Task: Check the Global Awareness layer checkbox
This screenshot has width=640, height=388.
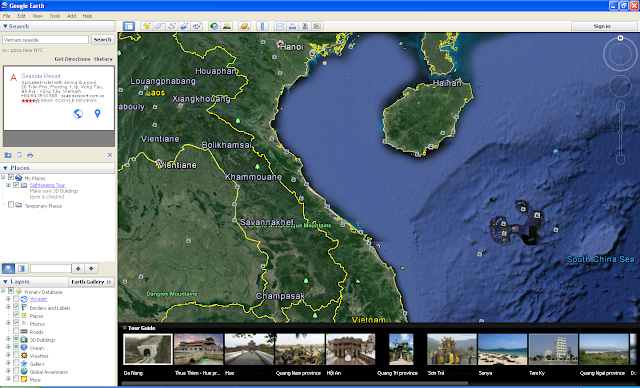Action: (16, 371)
